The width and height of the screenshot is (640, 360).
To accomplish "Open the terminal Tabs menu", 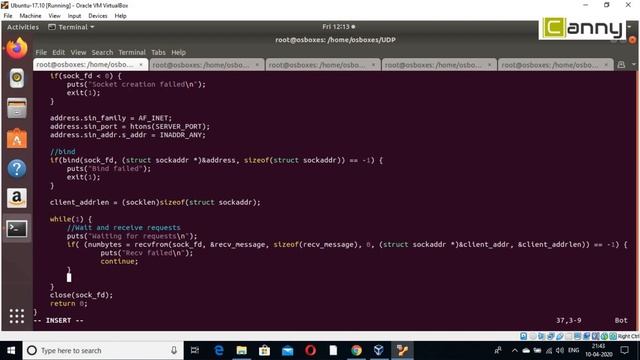I will 158,52.
